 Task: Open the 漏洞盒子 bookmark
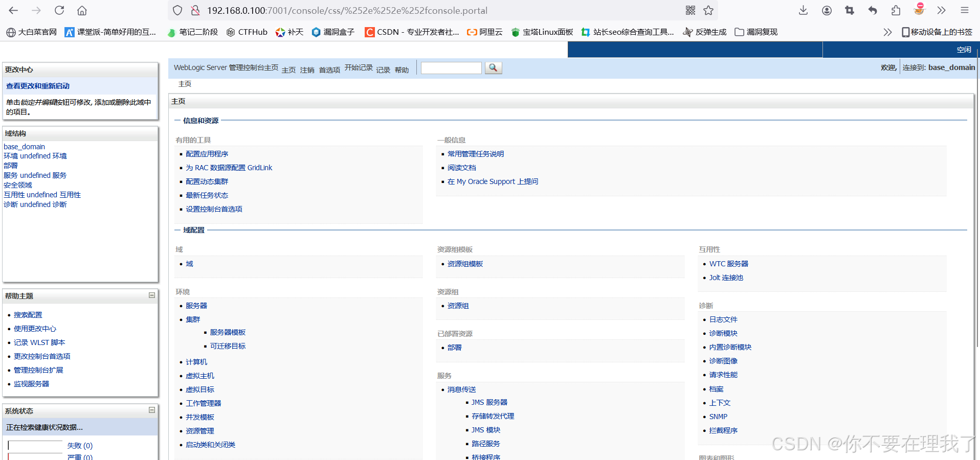click(333, 32)
